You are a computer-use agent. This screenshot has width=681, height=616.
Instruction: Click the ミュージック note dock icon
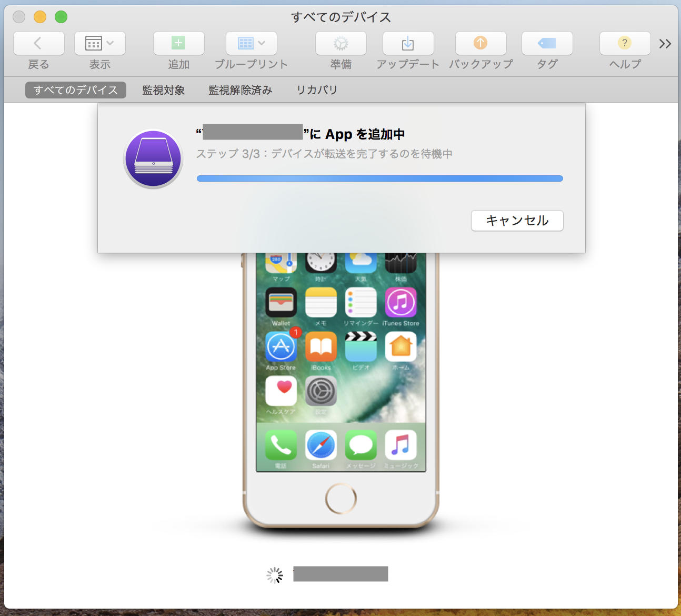tap(401, 445)
